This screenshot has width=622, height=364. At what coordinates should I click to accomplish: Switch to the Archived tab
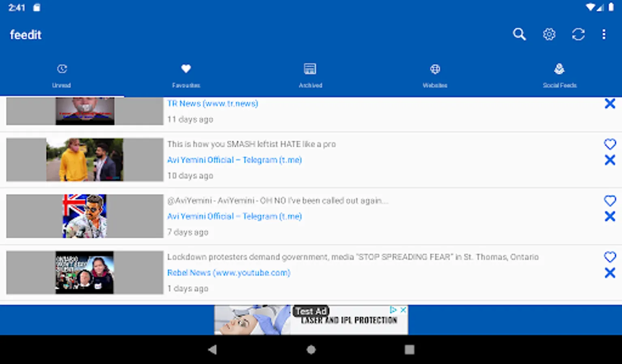coord(311,76)
